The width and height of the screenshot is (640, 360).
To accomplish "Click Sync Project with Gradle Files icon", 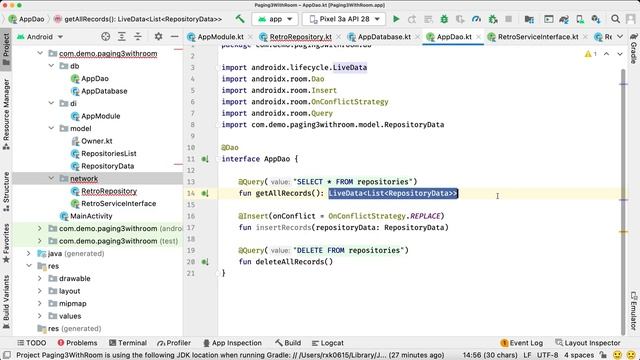I will pyautogui.click(x=564, y=19).
